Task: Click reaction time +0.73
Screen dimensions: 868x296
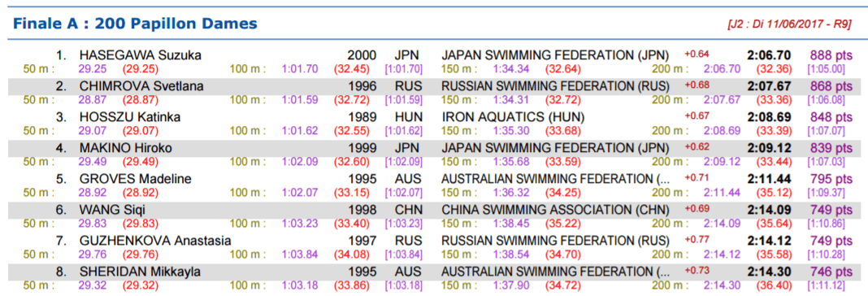Action: (697, 271)
